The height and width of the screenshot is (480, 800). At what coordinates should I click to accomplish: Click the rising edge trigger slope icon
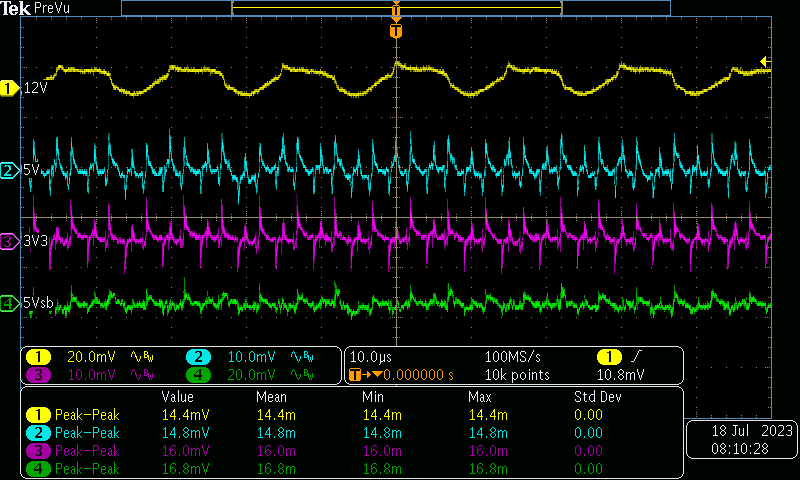point(636,357)
